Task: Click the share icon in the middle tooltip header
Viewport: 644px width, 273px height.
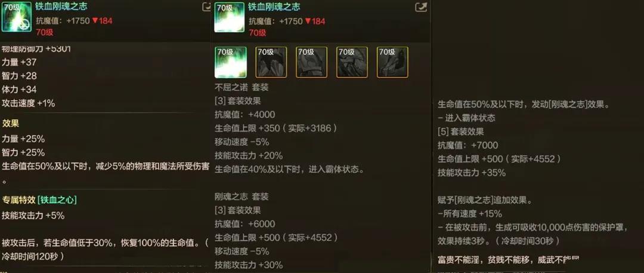Action: [x=421, y=7]
